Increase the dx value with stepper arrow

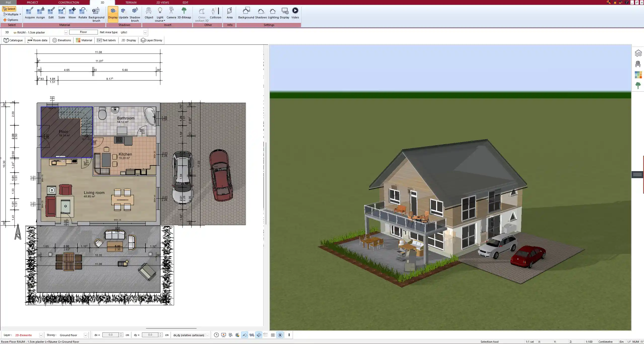121,334
